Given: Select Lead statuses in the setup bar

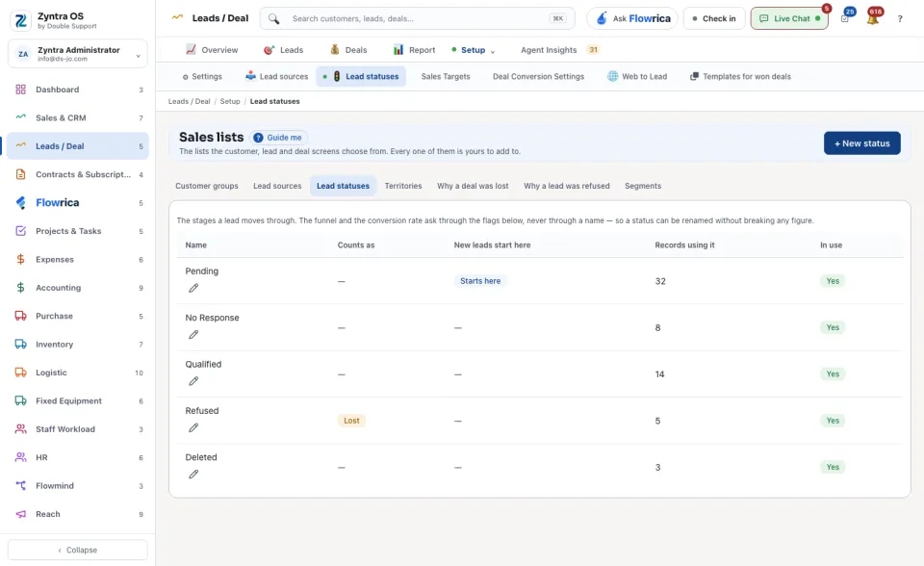Looking at the screenshot, I should [x=361, y=77].
